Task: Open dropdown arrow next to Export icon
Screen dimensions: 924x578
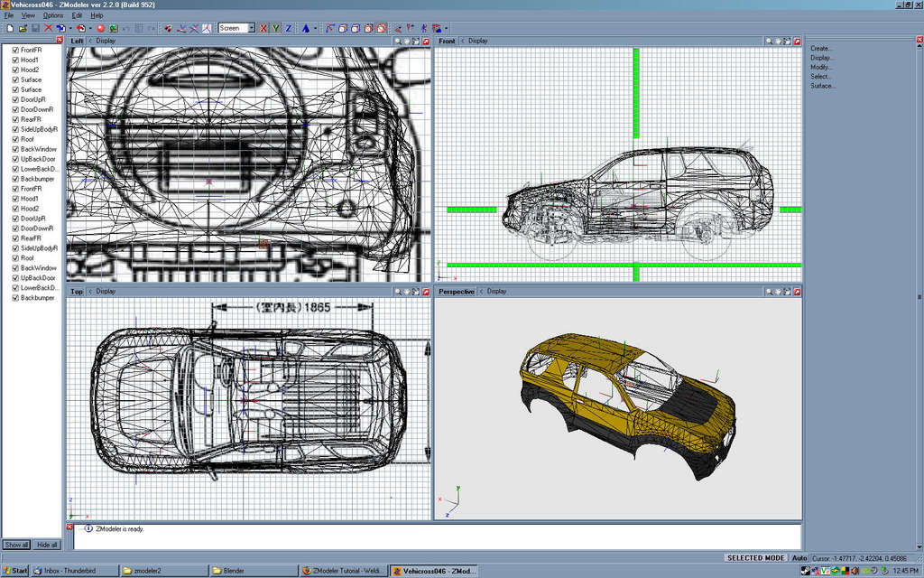Action: coord(90,28)
